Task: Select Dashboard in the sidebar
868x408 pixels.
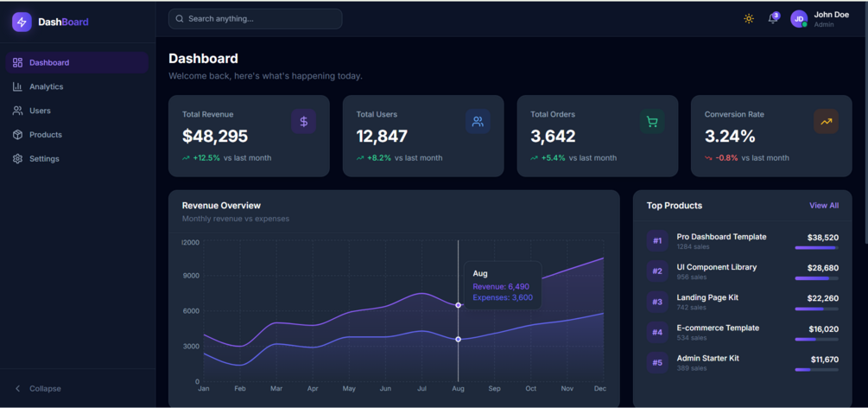Action: [77, 62]
